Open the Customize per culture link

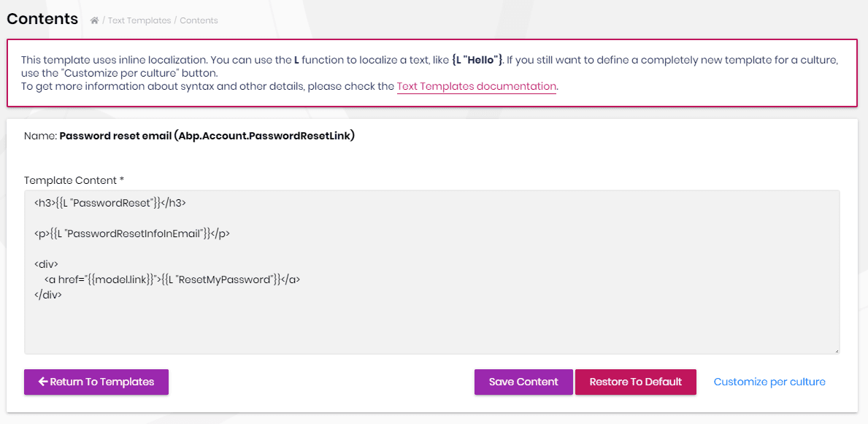tap(769, 382)
